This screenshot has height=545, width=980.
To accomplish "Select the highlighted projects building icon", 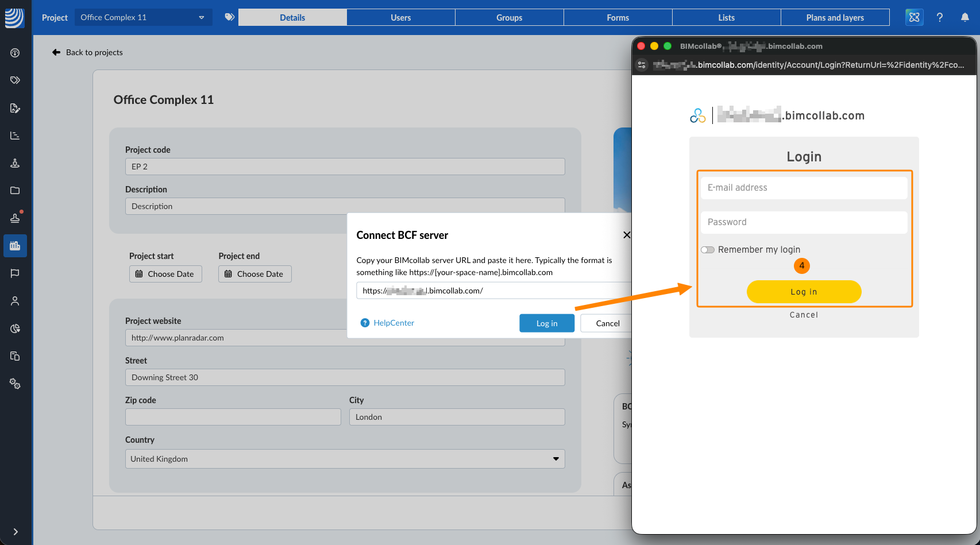I will pos(16,246).
